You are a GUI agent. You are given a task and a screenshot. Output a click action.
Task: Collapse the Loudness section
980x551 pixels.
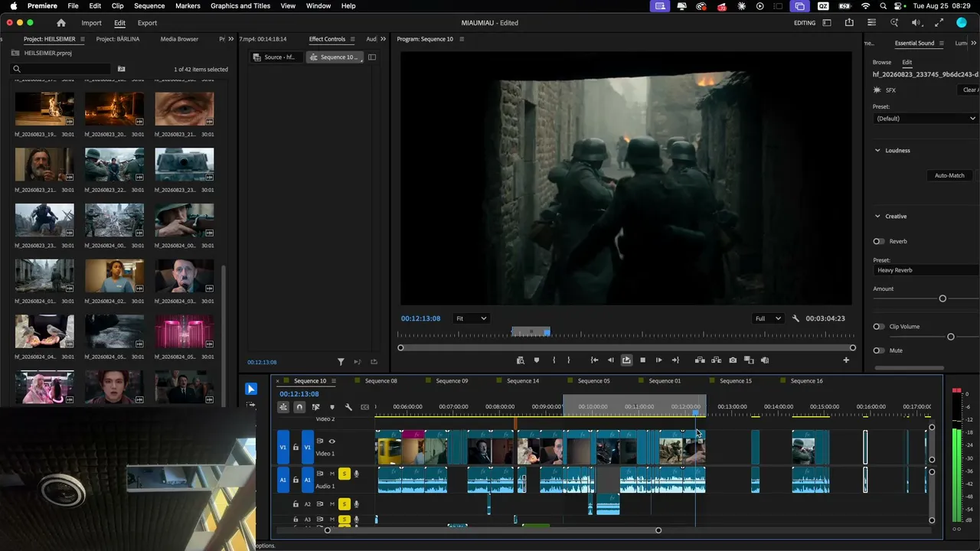(877, 151)
